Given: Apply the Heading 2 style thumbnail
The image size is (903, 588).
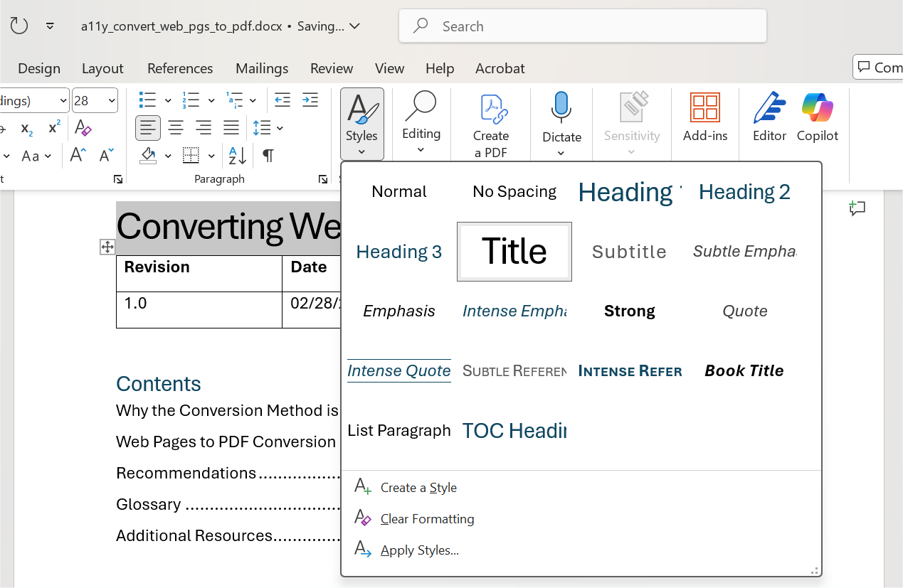Looking at the screenshot, I should (744, 192).
